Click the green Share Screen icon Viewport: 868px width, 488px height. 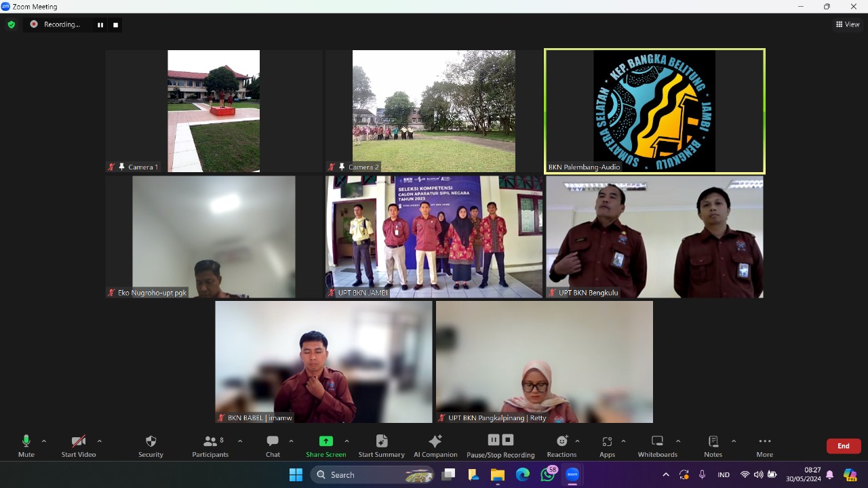coord(325,441)
